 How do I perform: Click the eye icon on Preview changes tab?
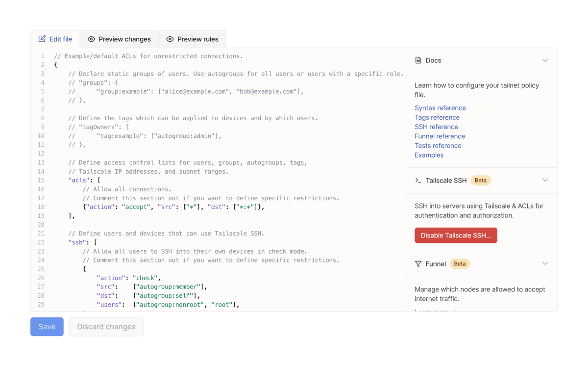tap(90, 39)
